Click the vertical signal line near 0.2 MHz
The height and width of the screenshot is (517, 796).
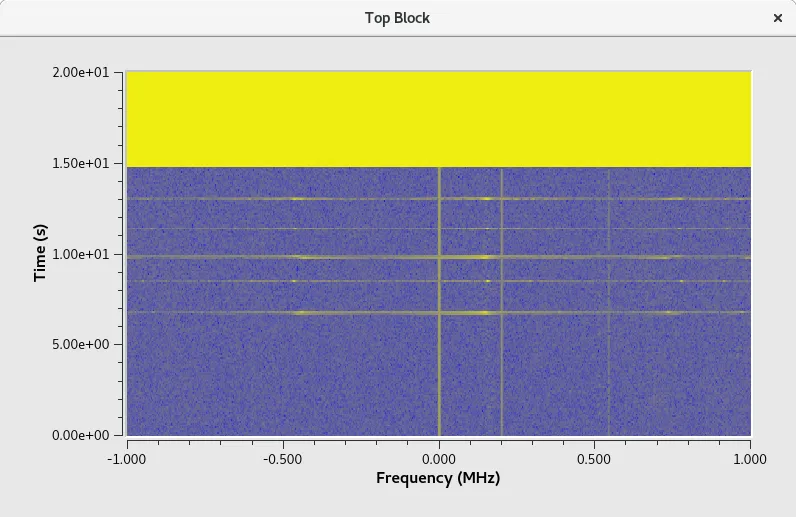tap(502, 301)
